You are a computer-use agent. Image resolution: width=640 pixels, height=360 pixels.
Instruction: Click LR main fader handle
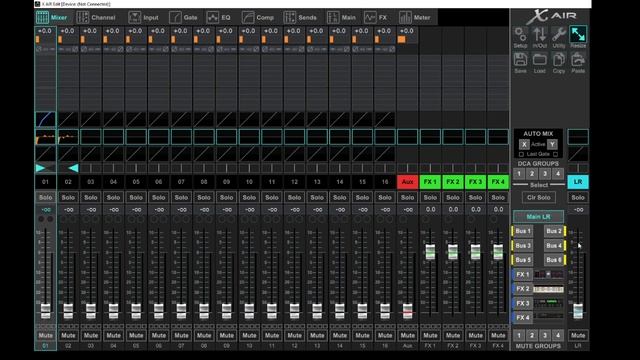[x=578, y=311]
